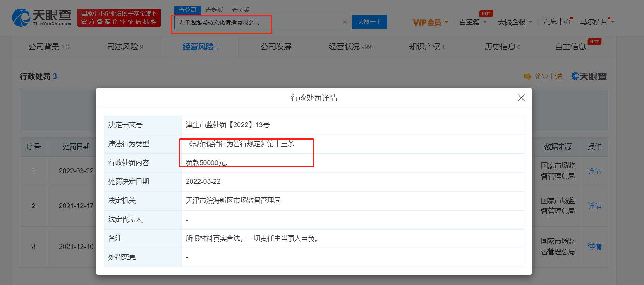This screenshot has height=285, width=644.
Task: Open the 司法风险 tab
Action: pyautogui.click(x=125, y=47)
